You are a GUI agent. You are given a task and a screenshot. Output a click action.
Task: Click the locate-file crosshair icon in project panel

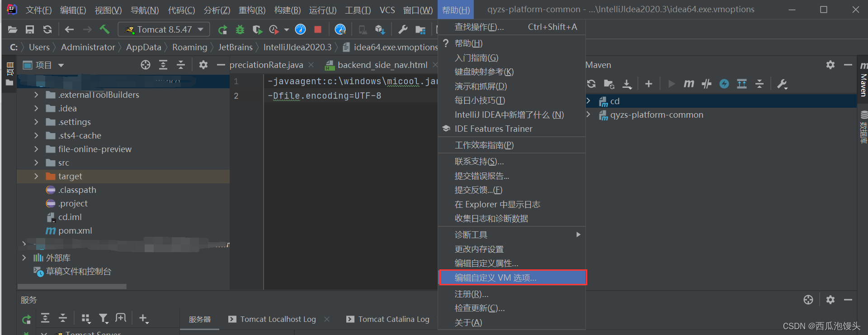(146, 65)
